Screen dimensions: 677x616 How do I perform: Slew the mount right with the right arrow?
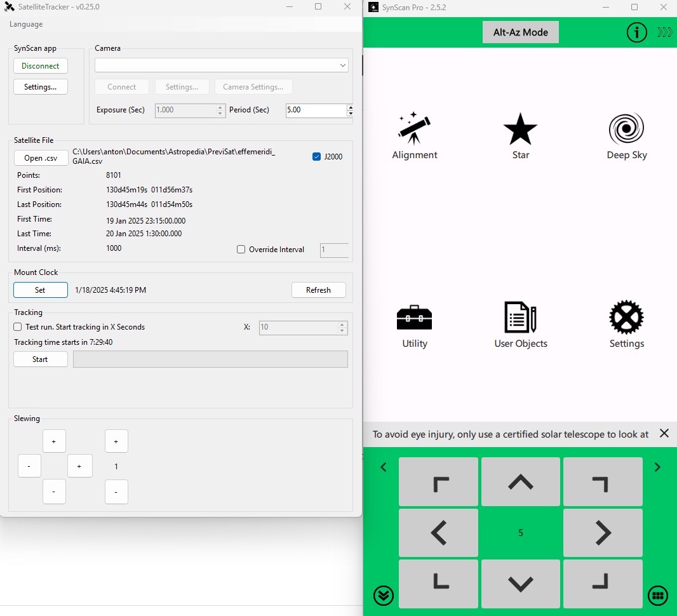point(603,533)
